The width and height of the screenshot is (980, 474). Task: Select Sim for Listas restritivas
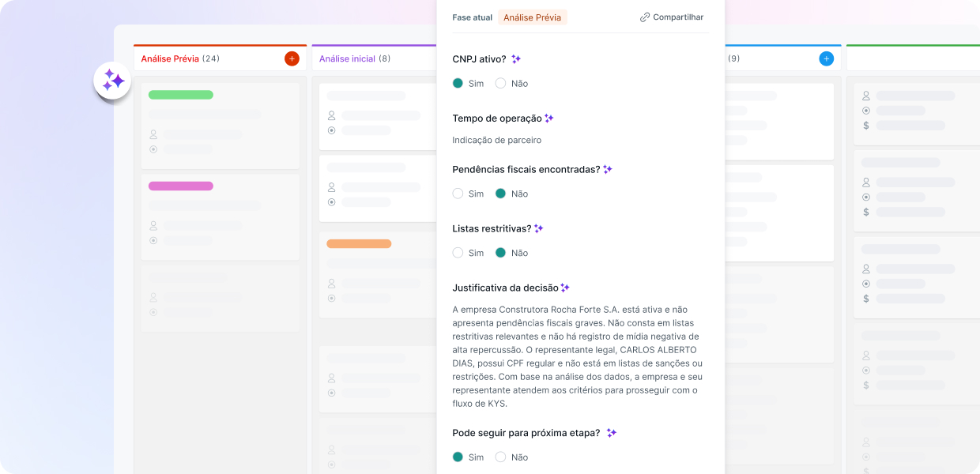click(x=458, y=253)
